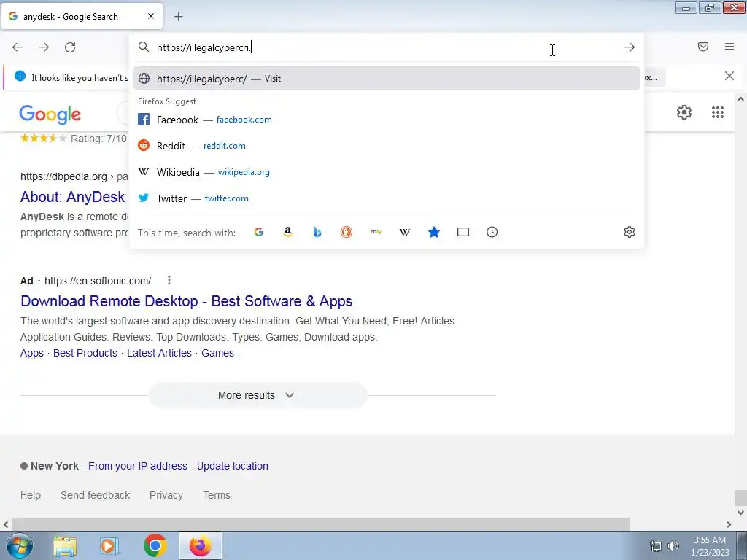This screenshot has height=560, width=747.
Task: Go forward one page arrow
Action: tap(44, 47)
